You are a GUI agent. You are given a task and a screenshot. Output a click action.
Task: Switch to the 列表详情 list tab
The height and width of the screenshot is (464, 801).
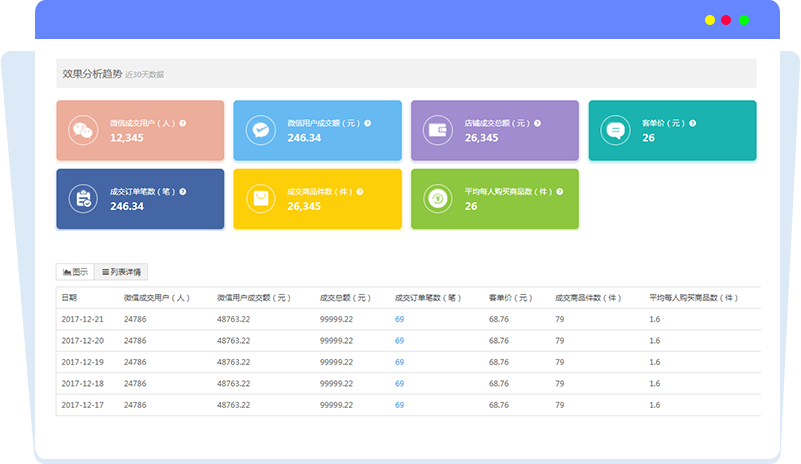coord(121,272)
